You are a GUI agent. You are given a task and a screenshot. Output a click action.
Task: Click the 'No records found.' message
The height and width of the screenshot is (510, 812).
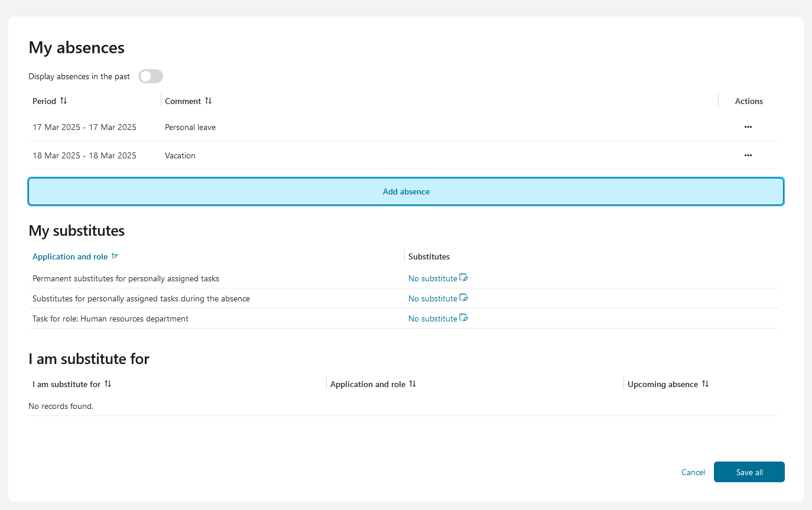pos(61,406)
